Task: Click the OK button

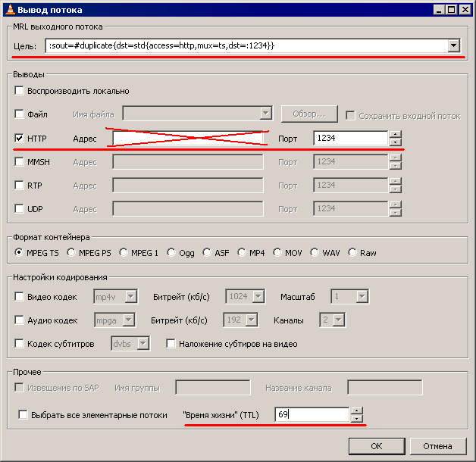Action: pyautogui.click(x=377, y=446)
